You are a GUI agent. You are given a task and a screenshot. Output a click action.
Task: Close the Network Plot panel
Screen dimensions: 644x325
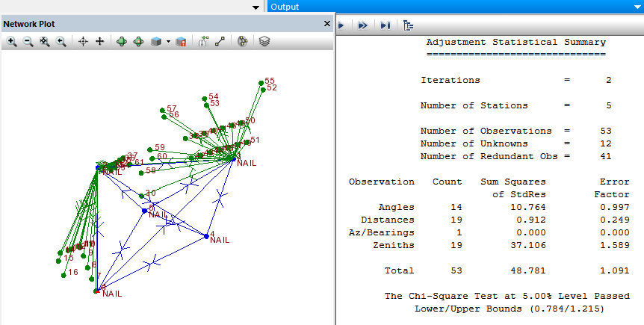tap(326, 24)
